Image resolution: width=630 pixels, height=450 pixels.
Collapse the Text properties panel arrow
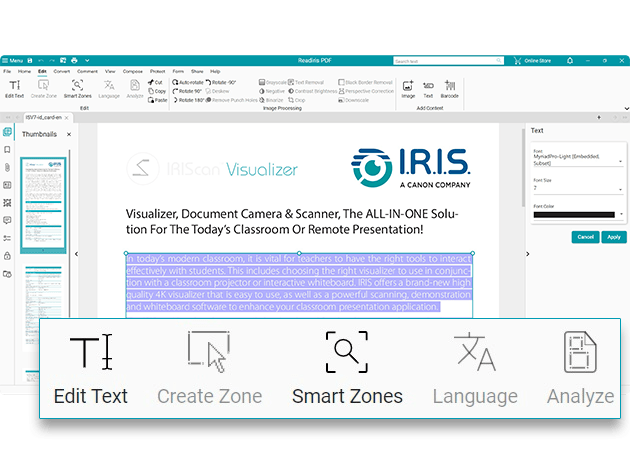528,254
